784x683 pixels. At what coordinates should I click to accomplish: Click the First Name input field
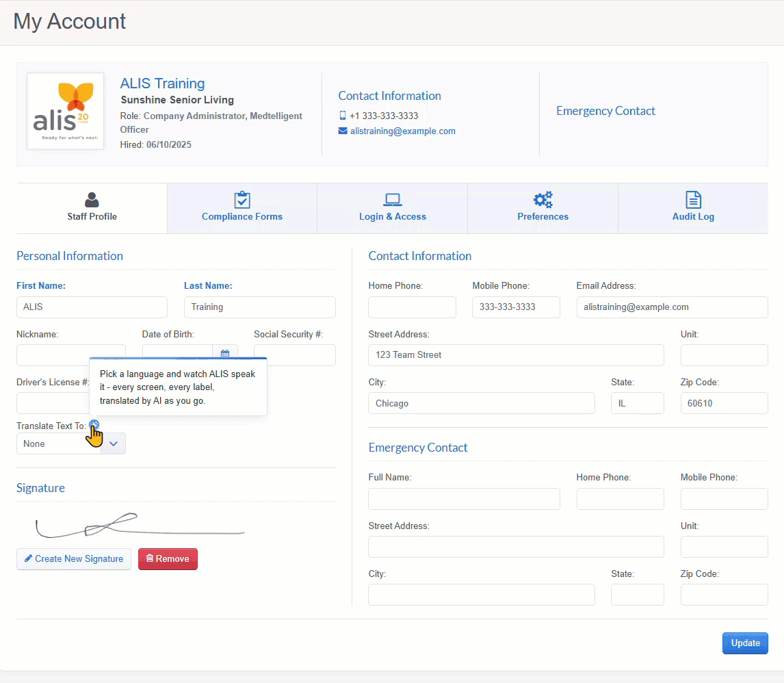[92, 307]
